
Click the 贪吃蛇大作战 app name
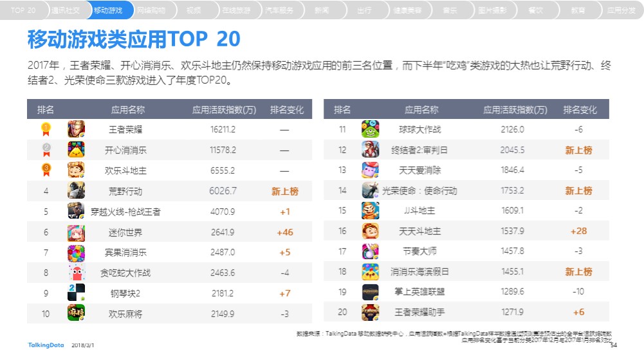pos(125,273)
